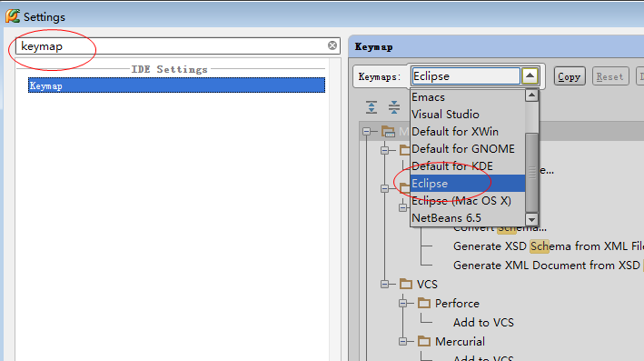The image size is (644, 361).
Task: Collapse the Perforce tree node
Action: coord(403,304)
